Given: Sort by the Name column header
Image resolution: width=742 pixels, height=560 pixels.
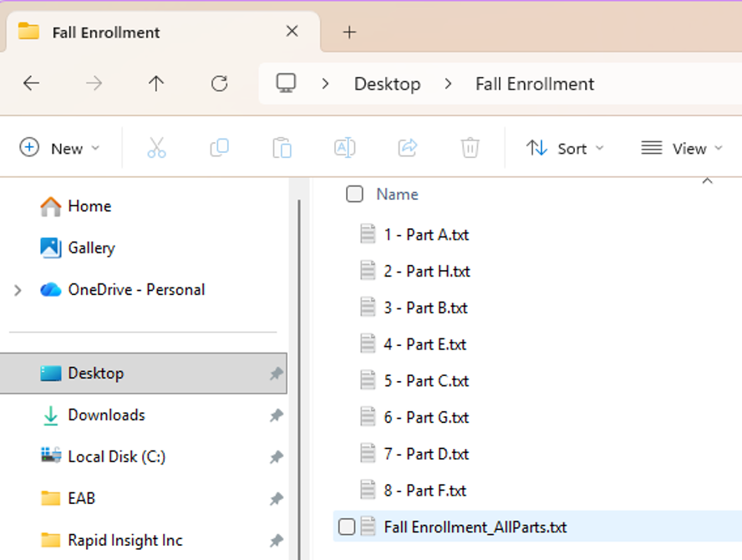Looking at the screenshot, I should [x=397, y=194].
